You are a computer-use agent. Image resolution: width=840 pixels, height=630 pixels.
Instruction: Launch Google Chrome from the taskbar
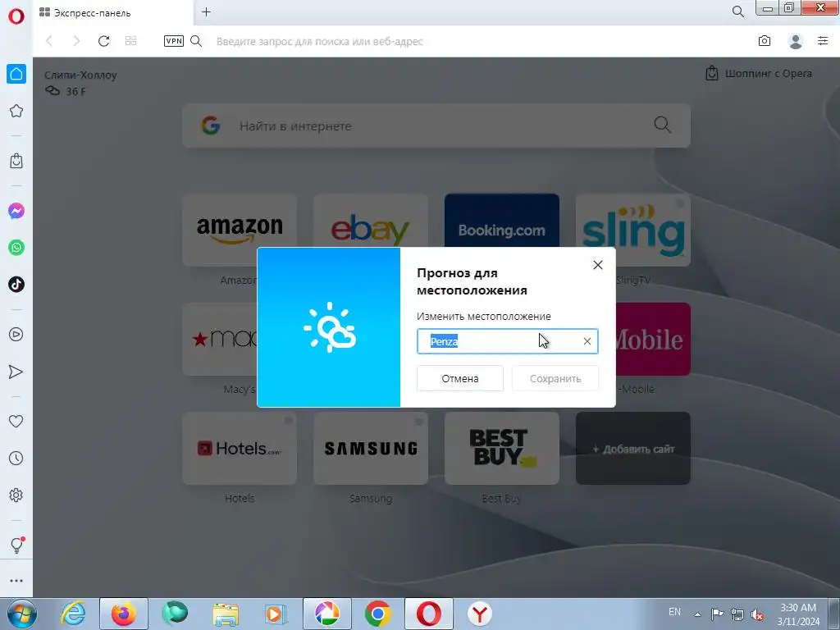coord(378,614)
